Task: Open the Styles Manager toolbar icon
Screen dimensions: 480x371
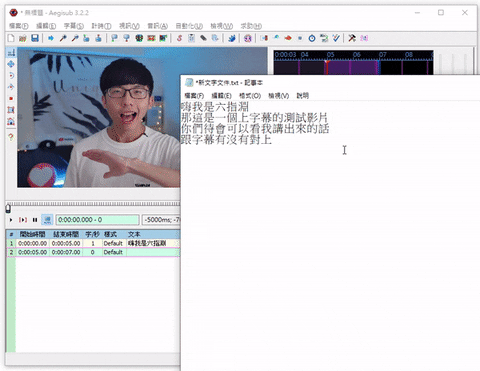Action: tap(179, 38)
